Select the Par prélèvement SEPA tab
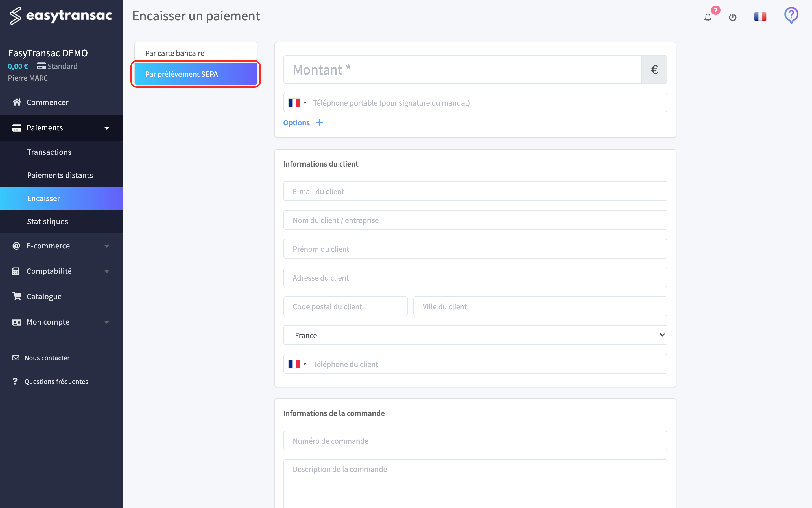Viewport: 812px width, 508px height. point(196,74)
